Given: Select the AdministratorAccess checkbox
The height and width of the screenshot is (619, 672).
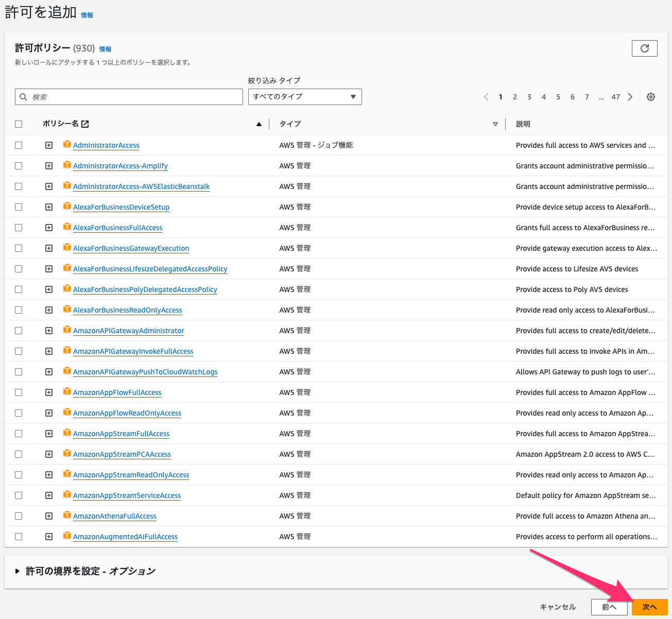Looking at the screenshot, I should click(19, 145).
